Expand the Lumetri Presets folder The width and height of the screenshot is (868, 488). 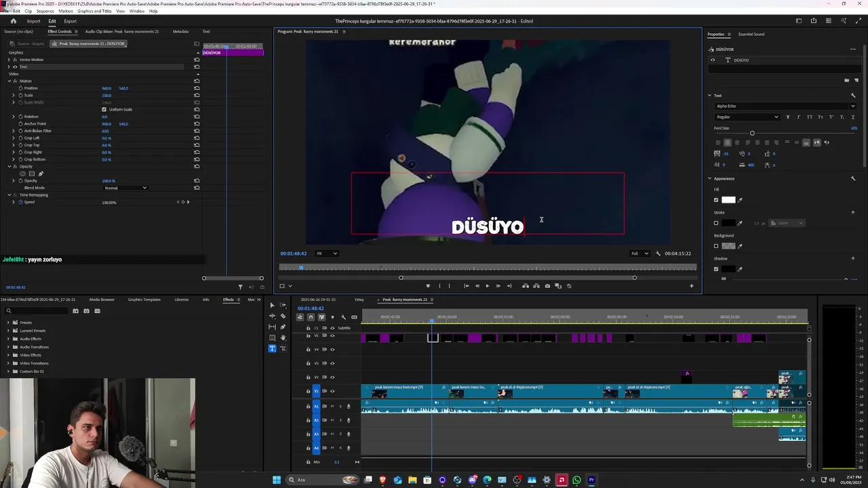click(x=8, y=331)
